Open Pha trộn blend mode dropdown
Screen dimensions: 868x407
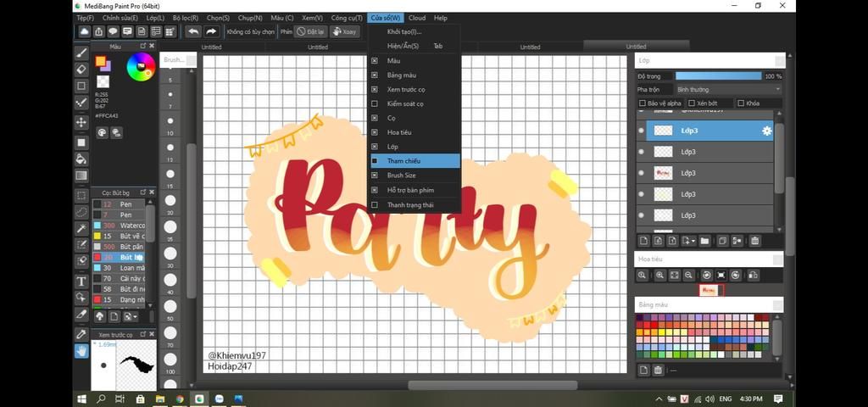(x=728, y=89)
